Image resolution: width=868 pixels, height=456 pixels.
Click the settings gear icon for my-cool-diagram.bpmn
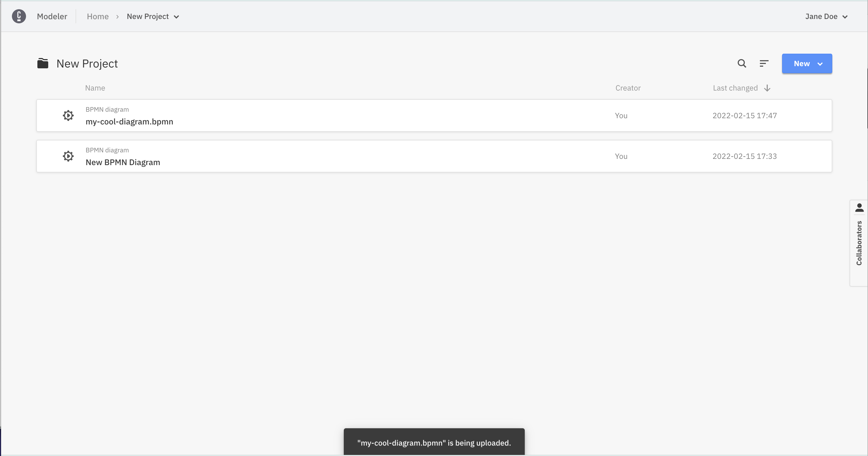click(68, 115)
